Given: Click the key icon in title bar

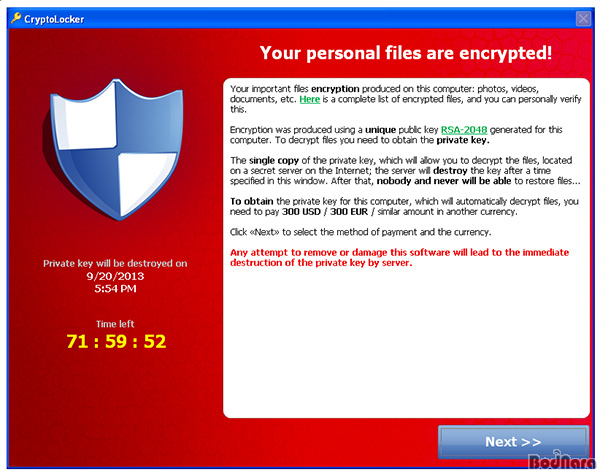Looking at the screenshot, I should click(16, 18).
